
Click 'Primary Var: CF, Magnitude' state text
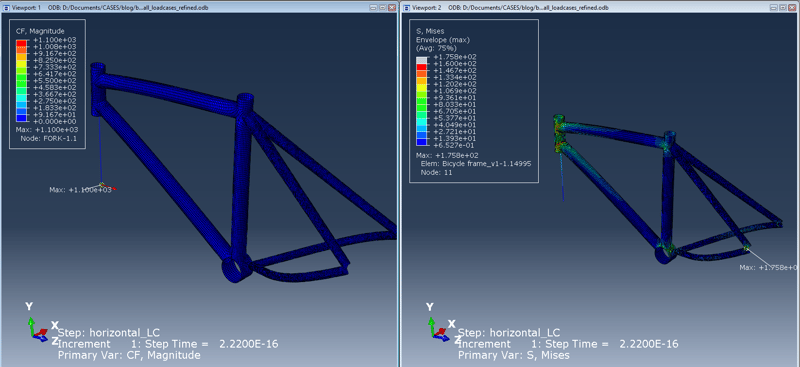(129, 355)
